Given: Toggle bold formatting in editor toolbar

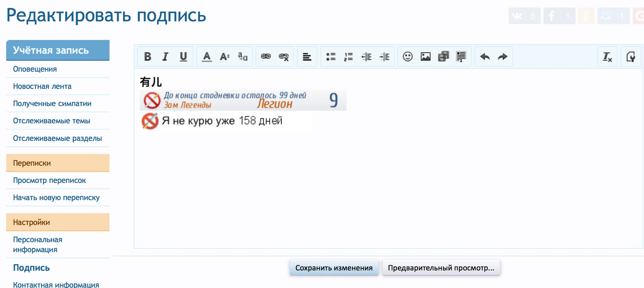Looking at the screenshot, I should click(147, 56).
